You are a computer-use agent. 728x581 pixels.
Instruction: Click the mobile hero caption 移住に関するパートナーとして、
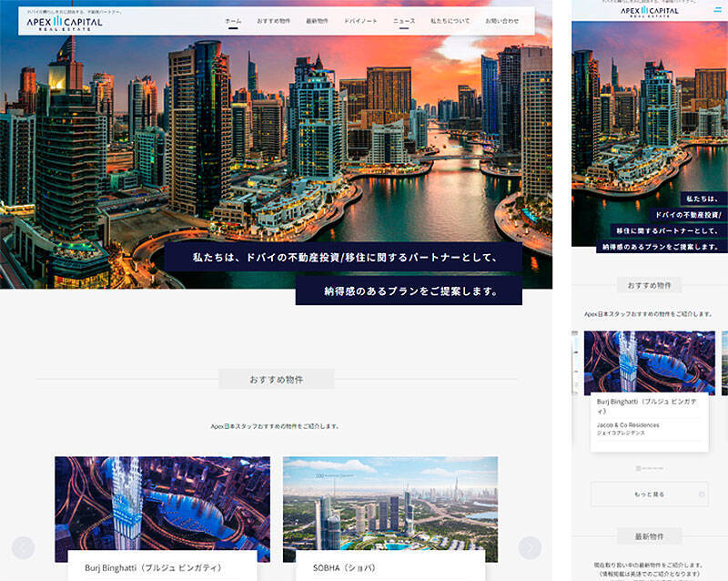[x=669, y=230]
